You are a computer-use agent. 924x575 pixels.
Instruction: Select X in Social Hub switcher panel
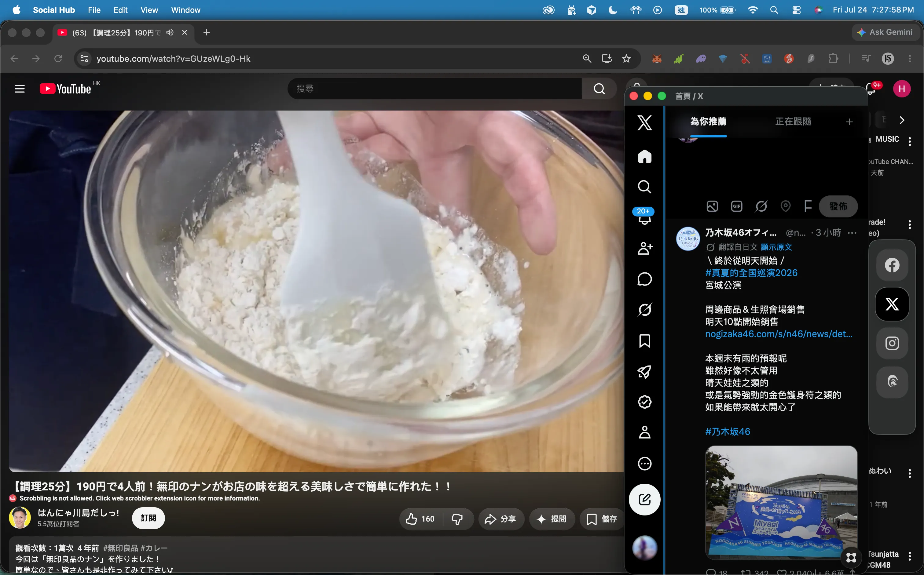coord(892,304)
